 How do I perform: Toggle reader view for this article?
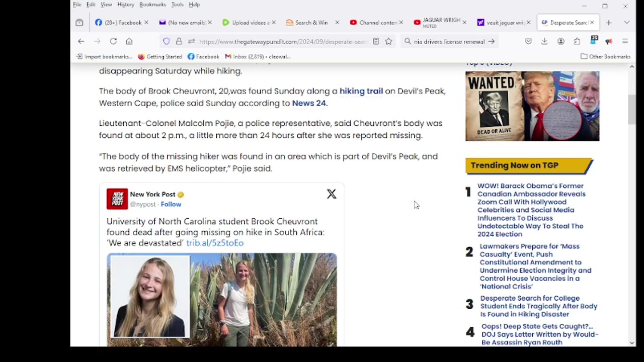pyautogui.click(x=376, y=41)
